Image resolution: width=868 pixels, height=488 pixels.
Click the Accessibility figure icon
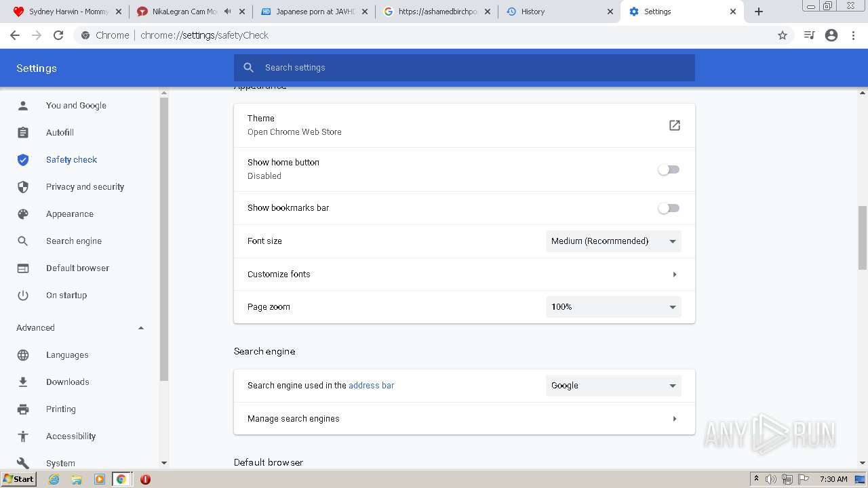[23, 436]
